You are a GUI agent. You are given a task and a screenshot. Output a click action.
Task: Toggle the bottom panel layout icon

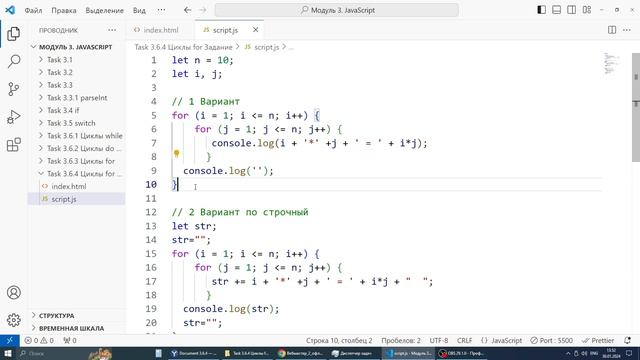tap(556, 10)
